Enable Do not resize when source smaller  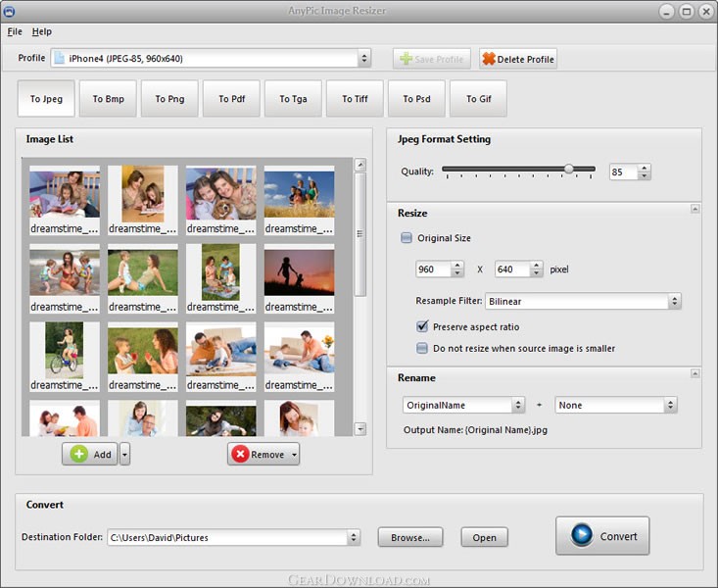(x=422, y=348)
